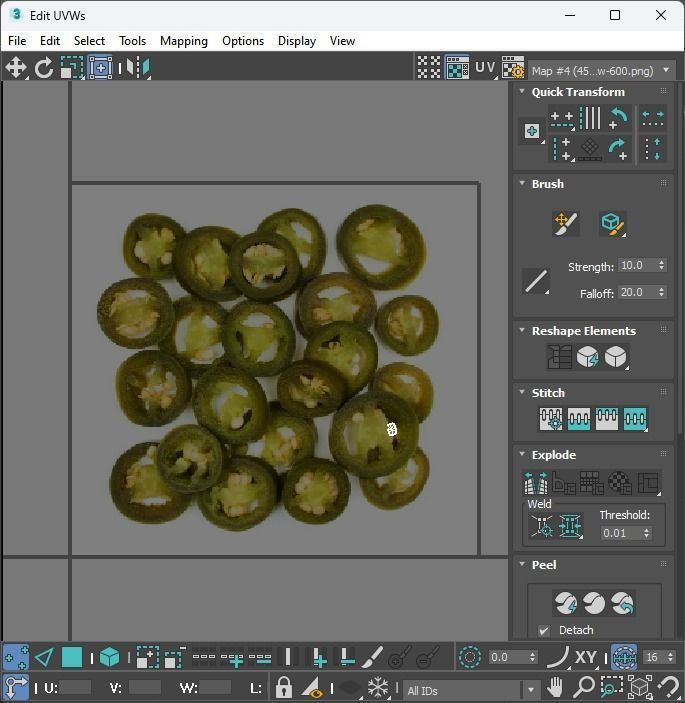Toggle the show map background icon
The image size is (685, 703).
[457, 68]
